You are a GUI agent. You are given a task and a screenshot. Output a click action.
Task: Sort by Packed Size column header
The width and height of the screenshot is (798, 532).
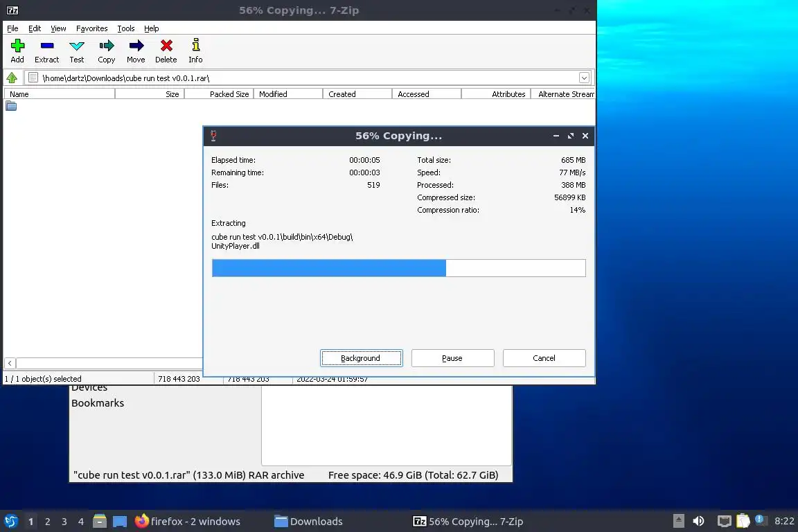point(220,94)
